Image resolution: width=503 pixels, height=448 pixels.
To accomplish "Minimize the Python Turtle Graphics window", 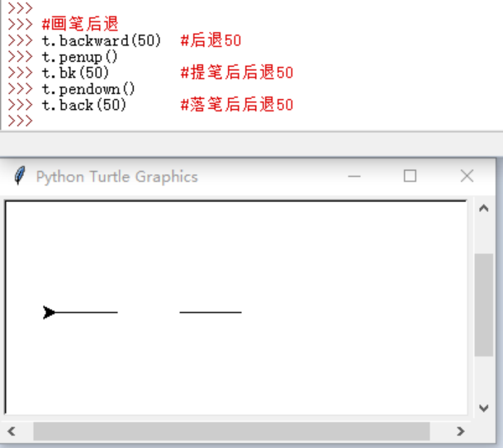I will 354,176.
